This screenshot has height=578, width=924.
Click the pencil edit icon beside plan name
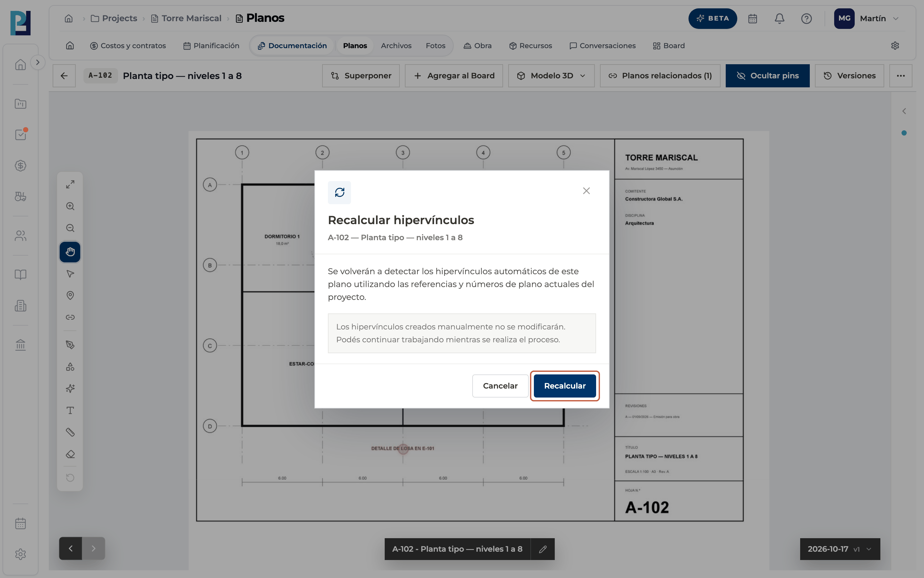click(x=543, y=549)
